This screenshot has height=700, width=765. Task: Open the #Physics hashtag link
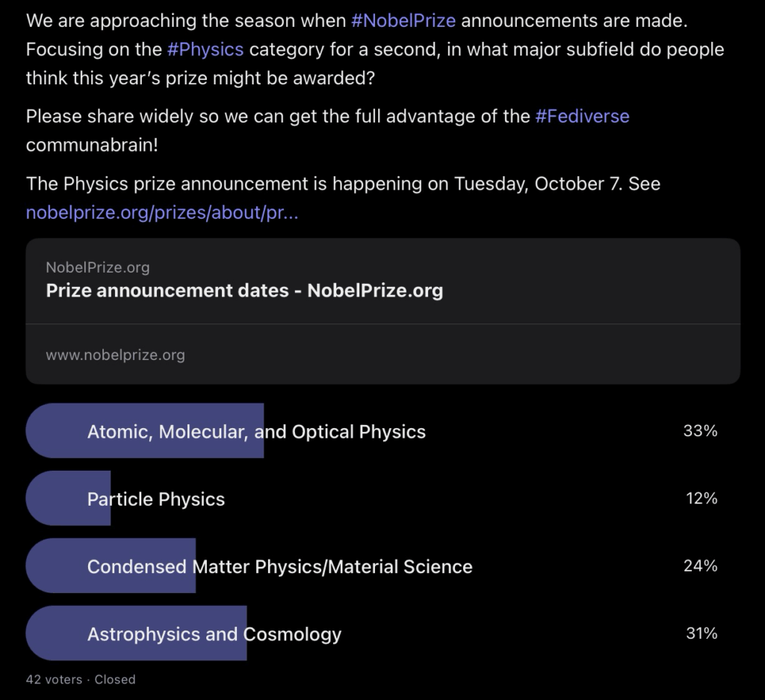coord(205,49)
